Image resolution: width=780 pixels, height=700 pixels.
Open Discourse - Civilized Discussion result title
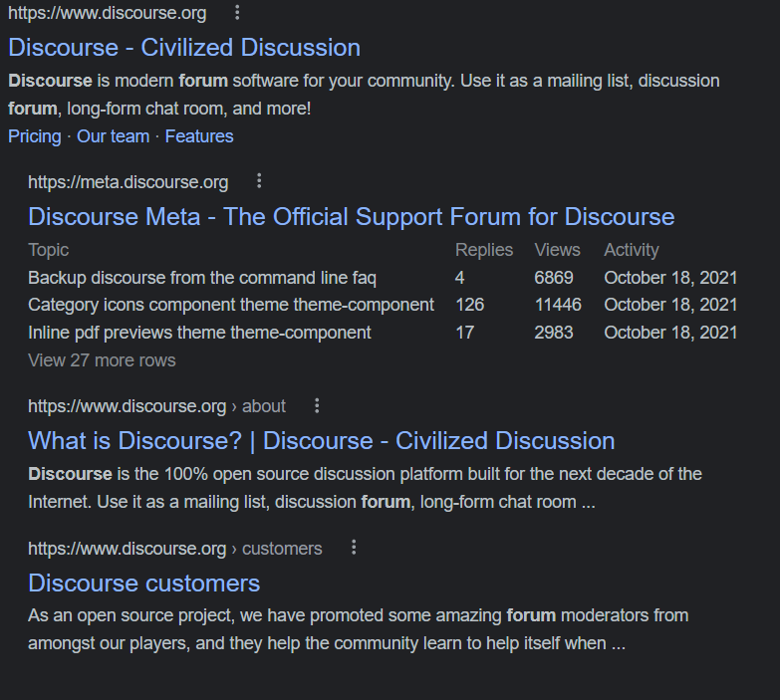(x=184, y=48)
